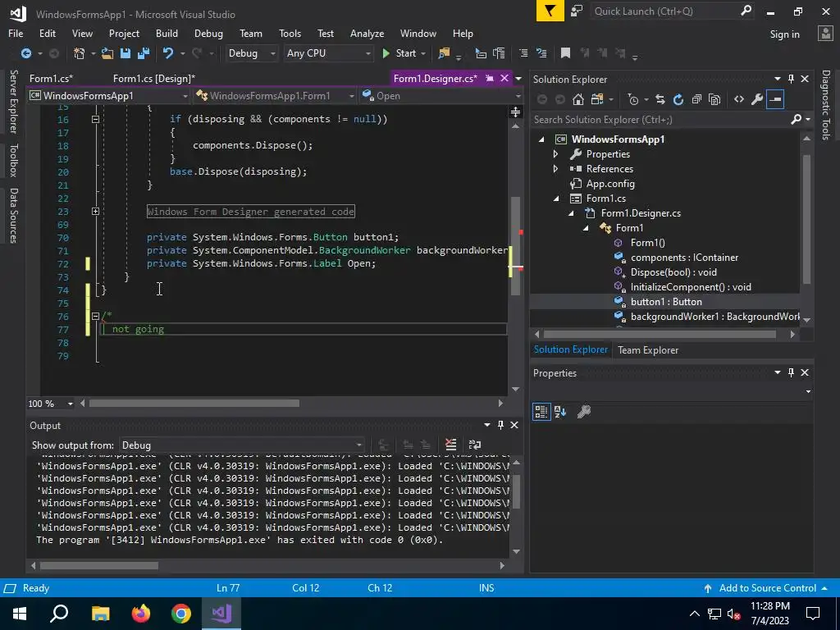This screenshot has width=840, height=630.
Task: Save the current file with Save icon
Action: [126, 53]
